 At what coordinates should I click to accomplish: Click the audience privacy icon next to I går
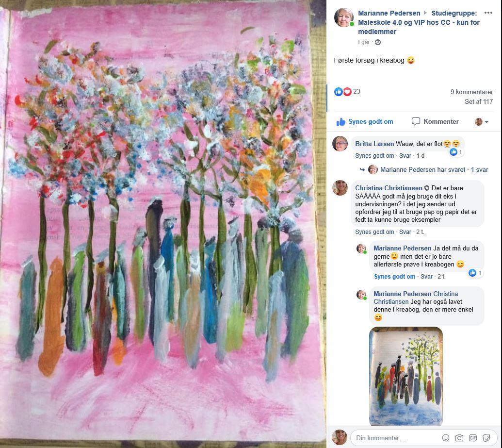[x=378, y=42]
